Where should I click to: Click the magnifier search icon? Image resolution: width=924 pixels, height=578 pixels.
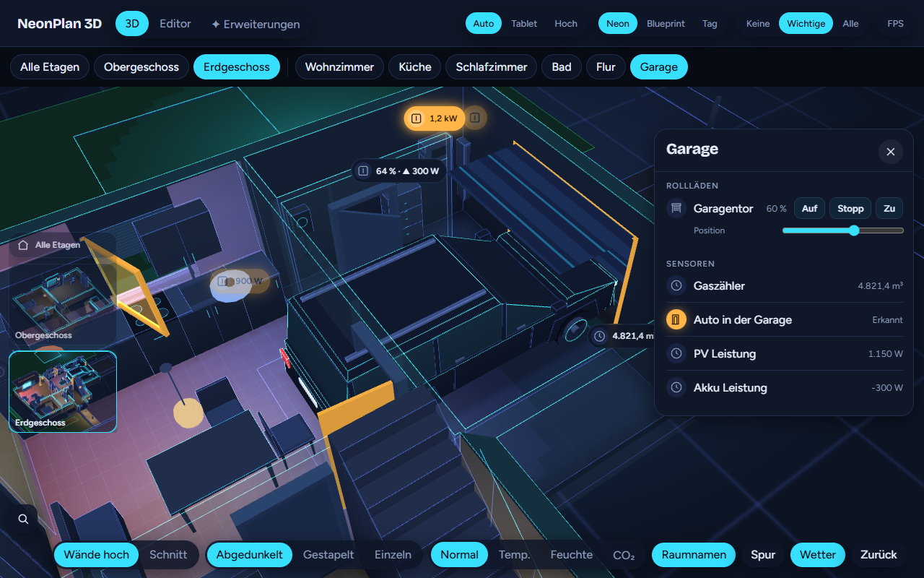pyautogui.click(x=24, y=519)
